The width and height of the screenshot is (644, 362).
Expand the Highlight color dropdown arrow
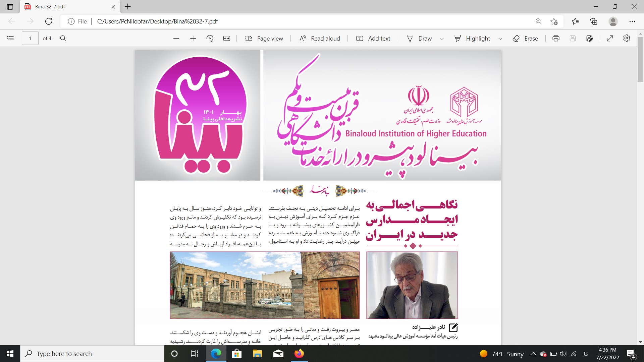500,39
